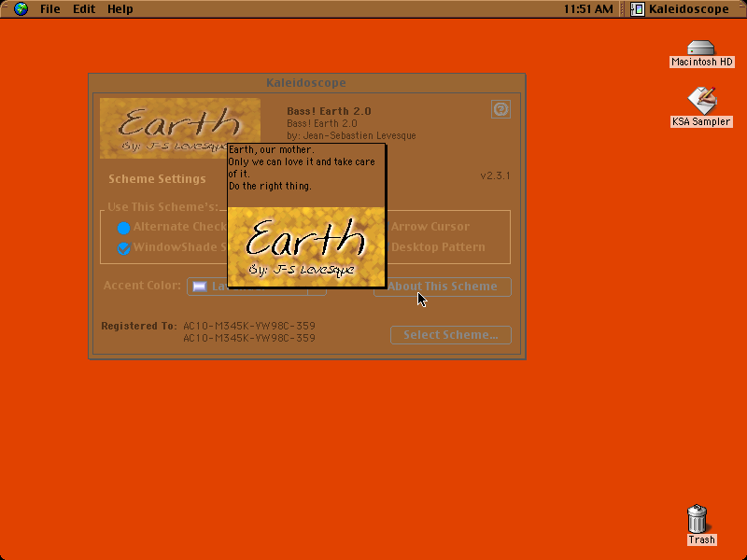
Task: Click the Jean-Sebastien Levesque author line
Action: click(x=351, y=135)
